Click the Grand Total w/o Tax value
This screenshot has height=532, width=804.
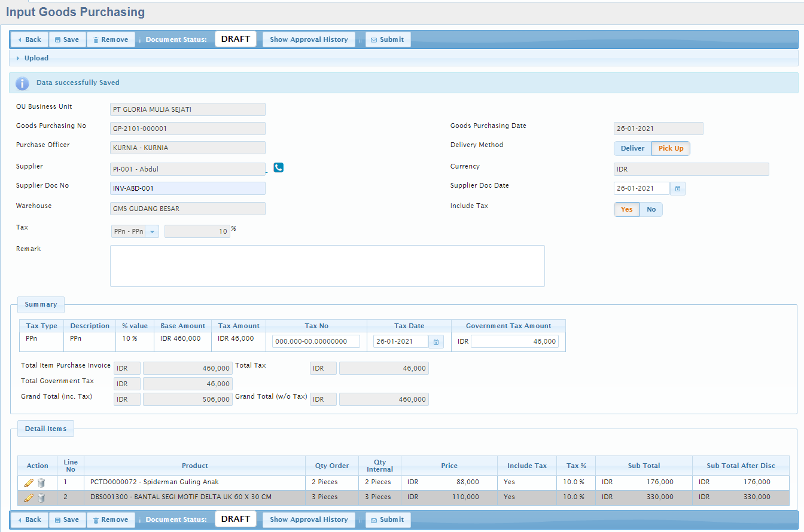pos(384,399)
